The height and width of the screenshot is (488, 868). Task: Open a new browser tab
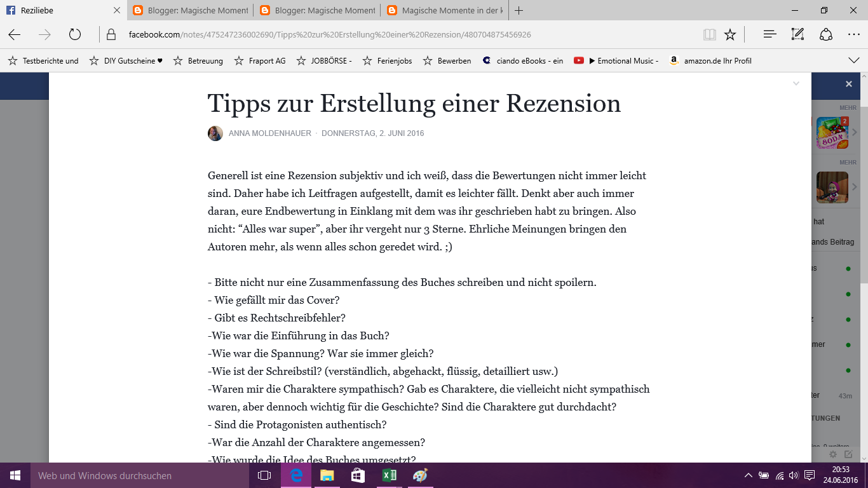[519, 10]
